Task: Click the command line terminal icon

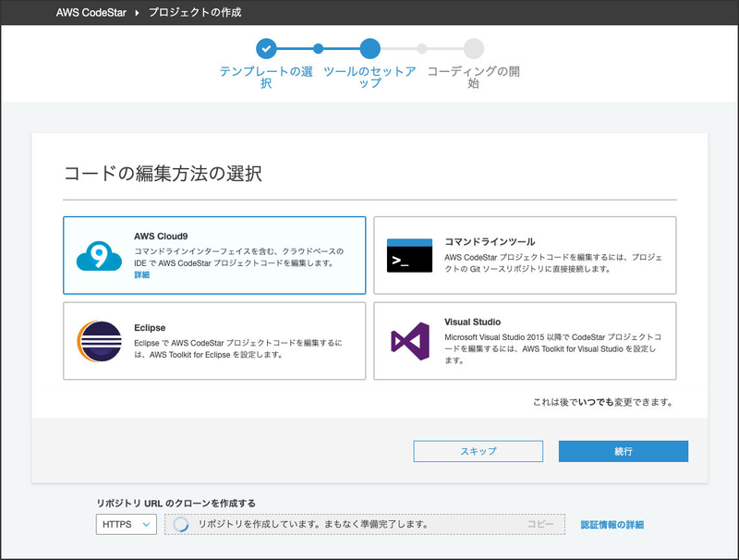Action: pyautogui.click(x=409, y=255)
